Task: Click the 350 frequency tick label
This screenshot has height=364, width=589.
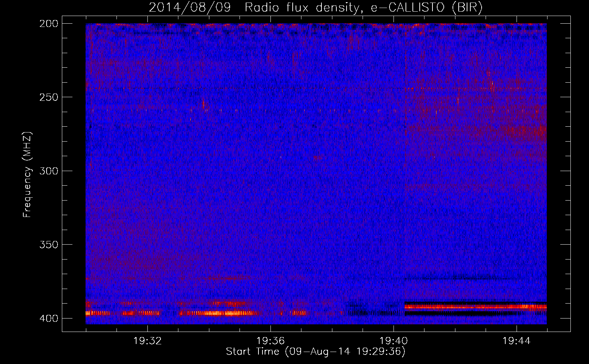Action: 49,244
